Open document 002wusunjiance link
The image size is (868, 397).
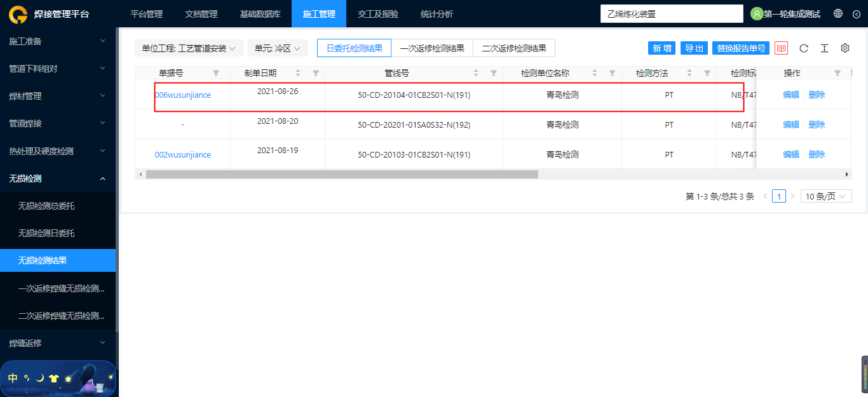point(183,155)
